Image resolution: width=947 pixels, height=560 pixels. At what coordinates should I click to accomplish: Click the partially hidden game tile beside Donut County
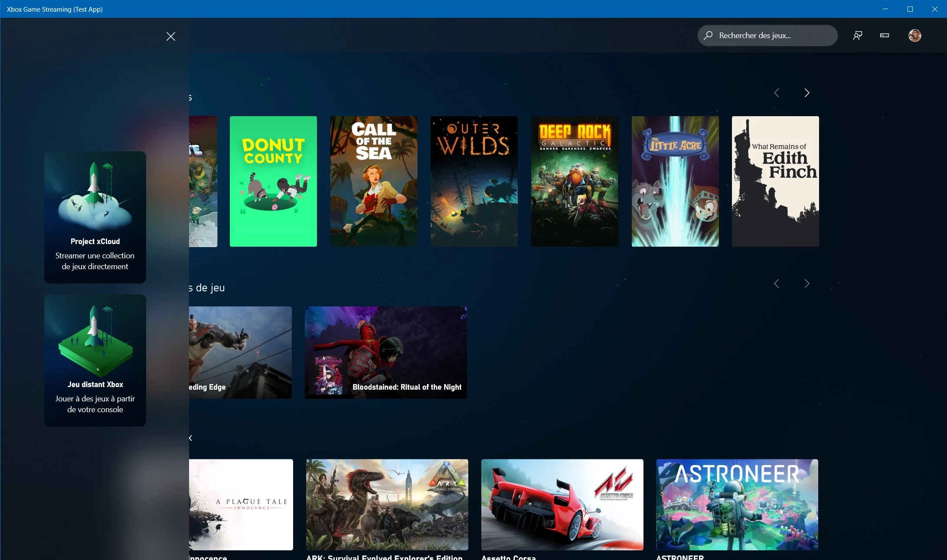[x=203, y=181]
